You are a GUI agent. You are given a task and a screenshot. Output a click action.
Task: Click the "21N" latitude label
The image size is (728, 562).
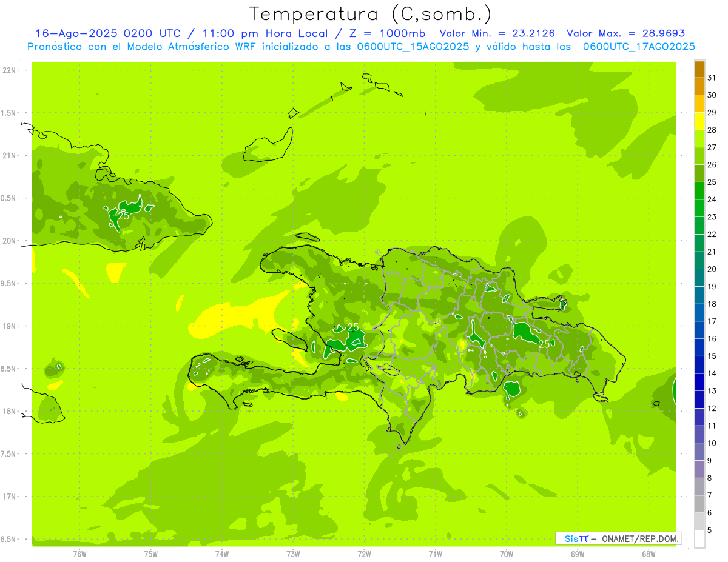coord(10,156)
